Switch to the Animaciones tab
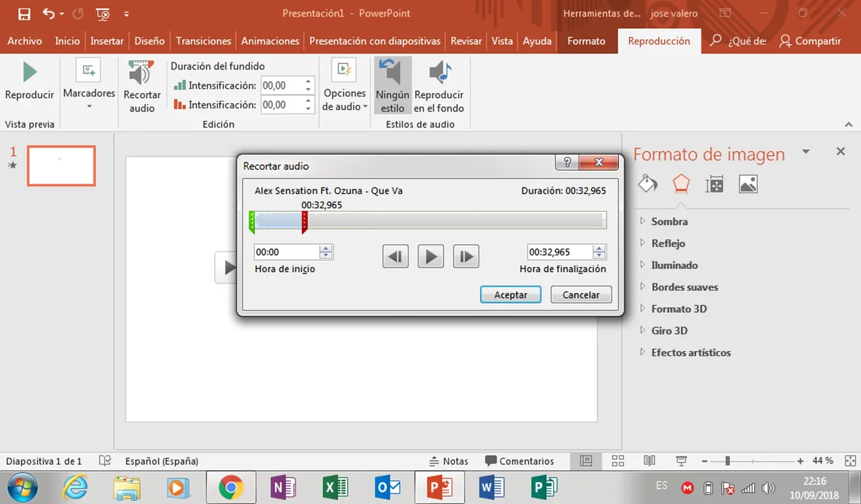 point(270,41)
